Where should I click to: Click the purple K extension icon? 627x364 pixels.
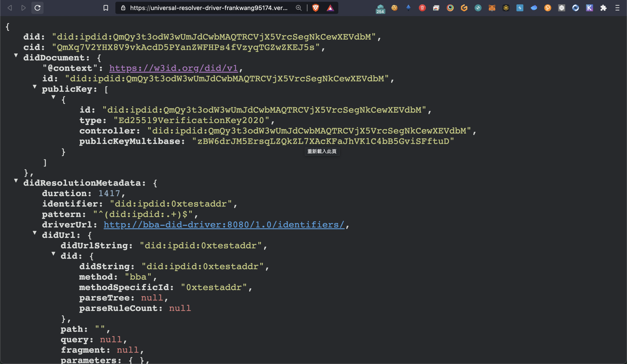pos(589,8)
